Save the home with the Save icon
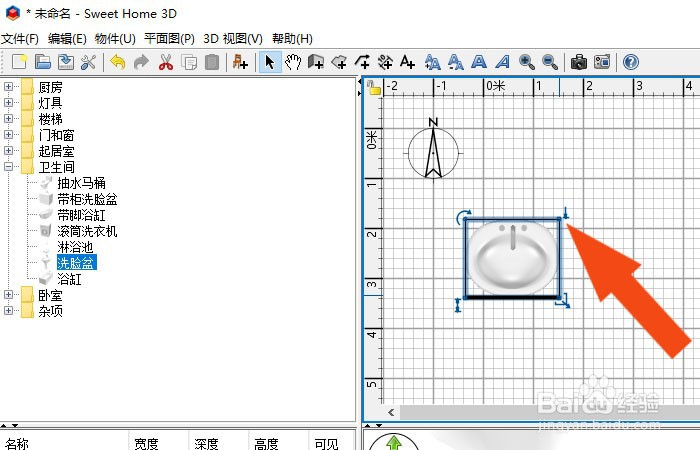Image resolution: width=700 pixels, height=450 pixels. point(66,62)
